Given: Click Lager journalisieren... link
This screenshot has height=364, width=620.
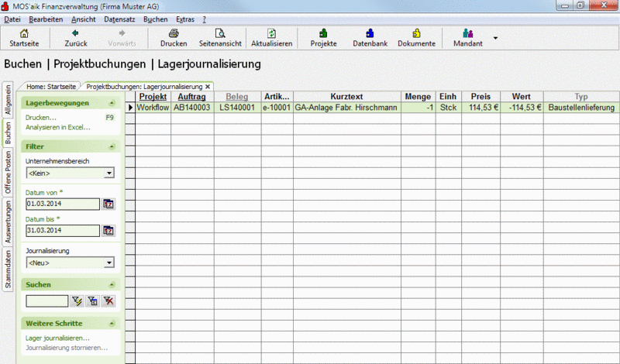Looking at the screenshot, I should (57, 338).
